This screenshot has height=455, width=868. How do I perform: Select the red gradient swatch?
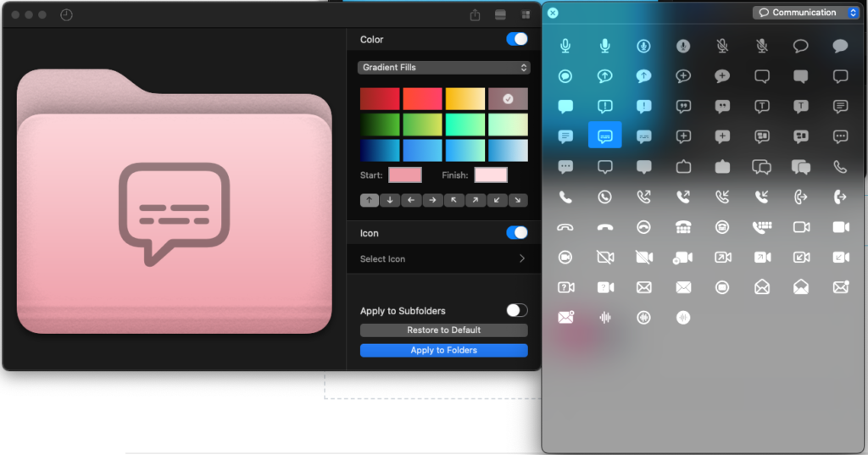pos(380,98)
